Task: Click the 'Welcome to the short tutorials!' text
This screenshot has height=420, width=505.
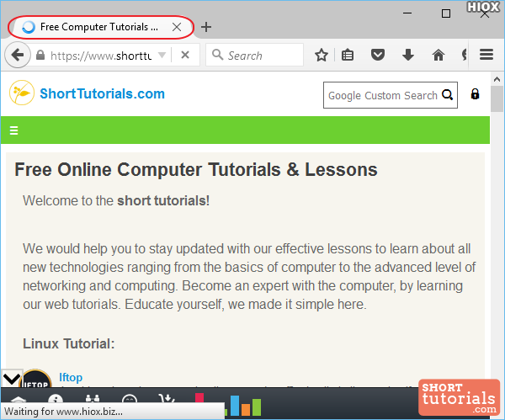Action: (x=116, y=200)
